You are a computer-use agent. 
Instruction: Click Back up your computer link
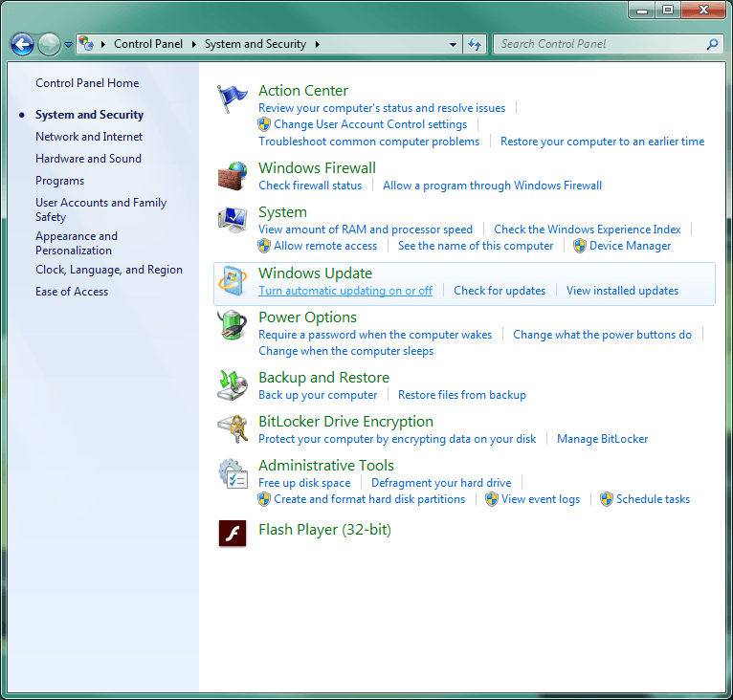coord(318,395)
